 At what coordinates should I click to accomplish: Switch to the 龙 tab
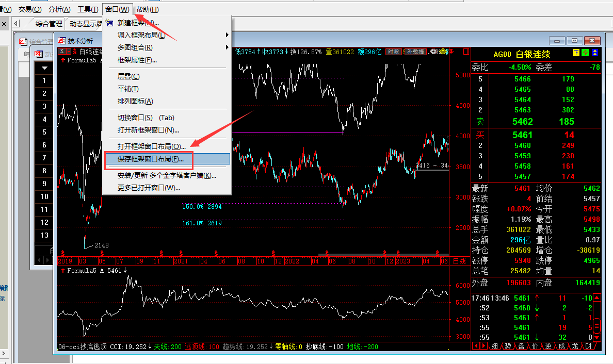[575, 346]
